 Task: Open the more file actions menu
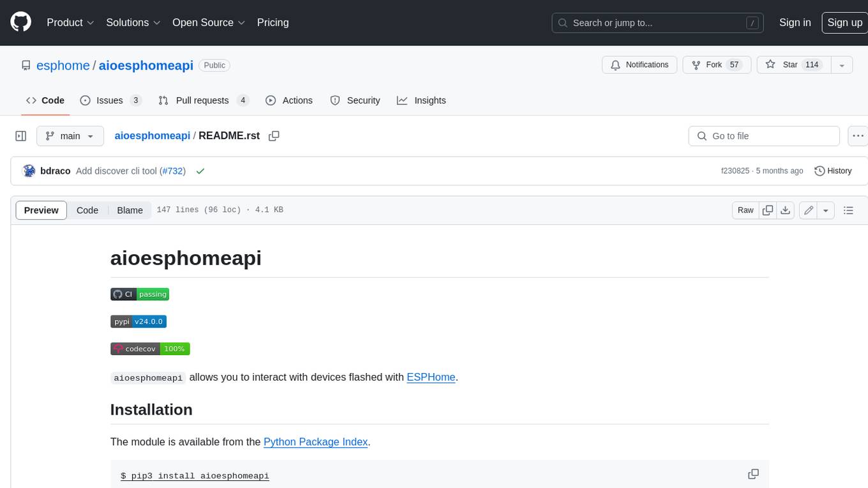tap(858, 136)
